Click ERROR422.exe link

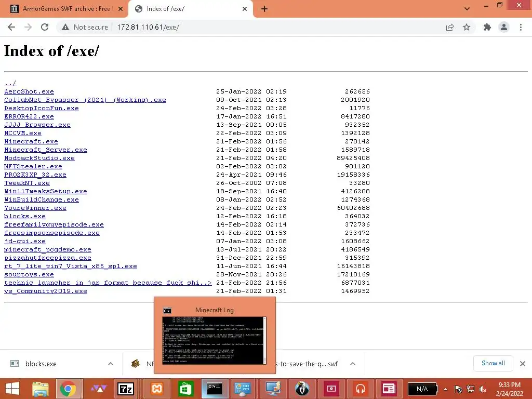point(29,116)
